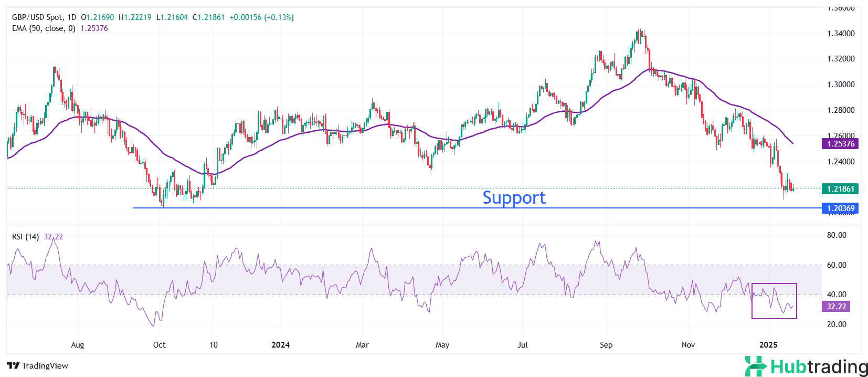This screenshot has height=377, width=868.
Task: Select the RSI (14) indicator legend
Action: [25, 237]
